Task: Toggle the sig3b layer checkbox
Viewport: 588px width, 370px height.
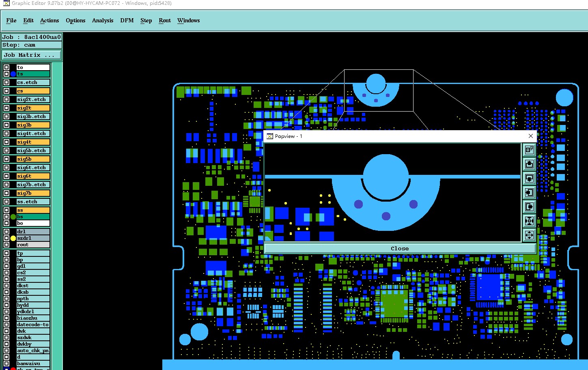Action: pyautogui.click(x=6, y=125)
